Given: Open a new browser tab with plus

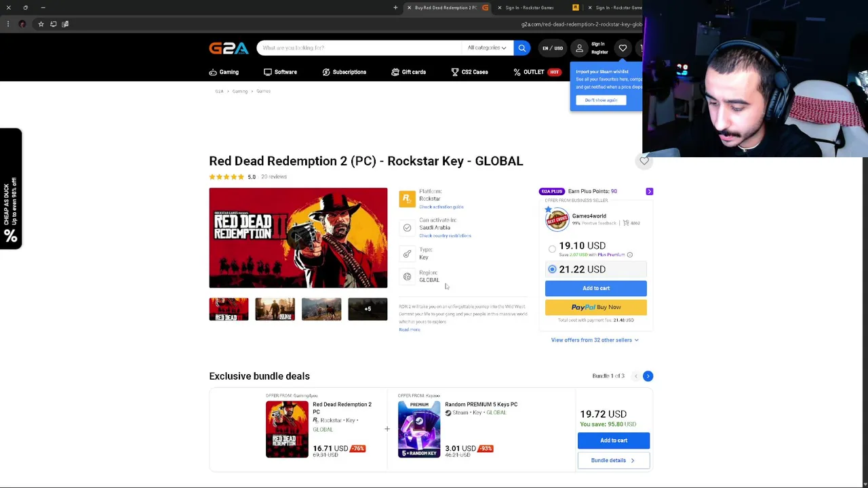Looking at the screenshot, I should (x=395, y=7).
